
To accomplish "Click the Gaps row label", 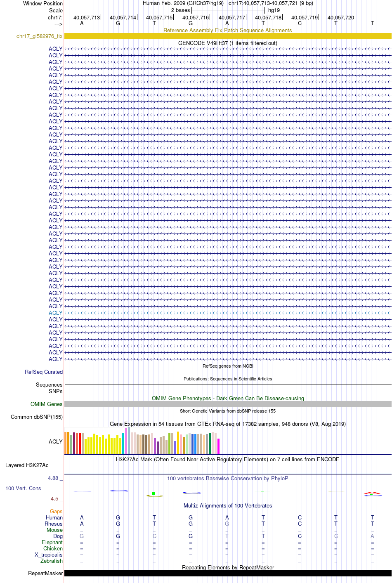I will [56, 511].
